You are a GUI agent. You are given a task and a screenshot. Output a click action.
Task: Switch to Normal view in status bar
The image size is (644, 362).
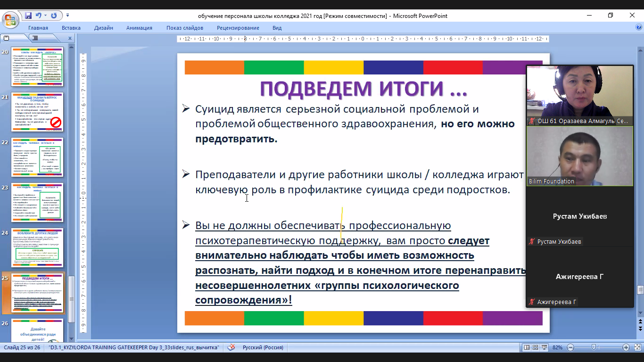(x=527, y=347)
